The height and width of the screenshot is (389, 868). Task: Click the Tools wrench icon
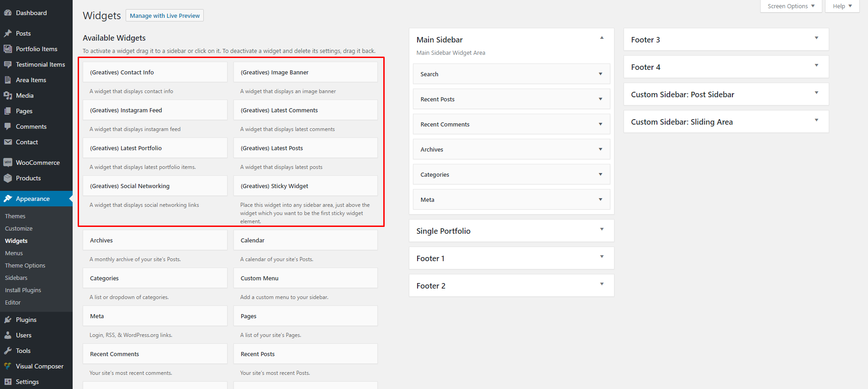(8, 351)
